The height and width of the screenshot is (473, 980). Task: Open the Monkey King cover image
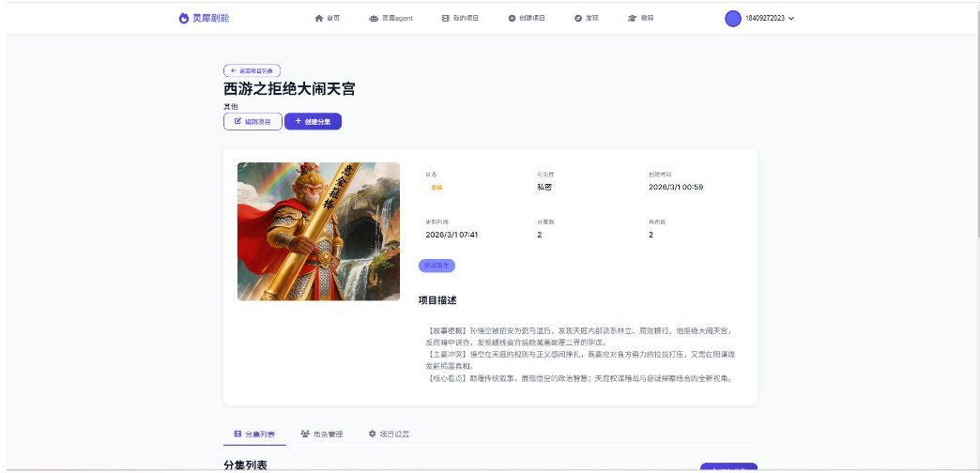click(x=319, y=232)
